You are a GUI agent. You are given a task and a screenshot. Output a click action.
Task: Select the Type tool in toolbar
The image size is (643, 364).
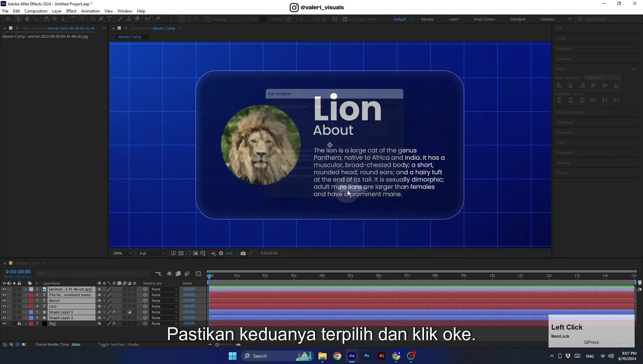pos(110,19)
